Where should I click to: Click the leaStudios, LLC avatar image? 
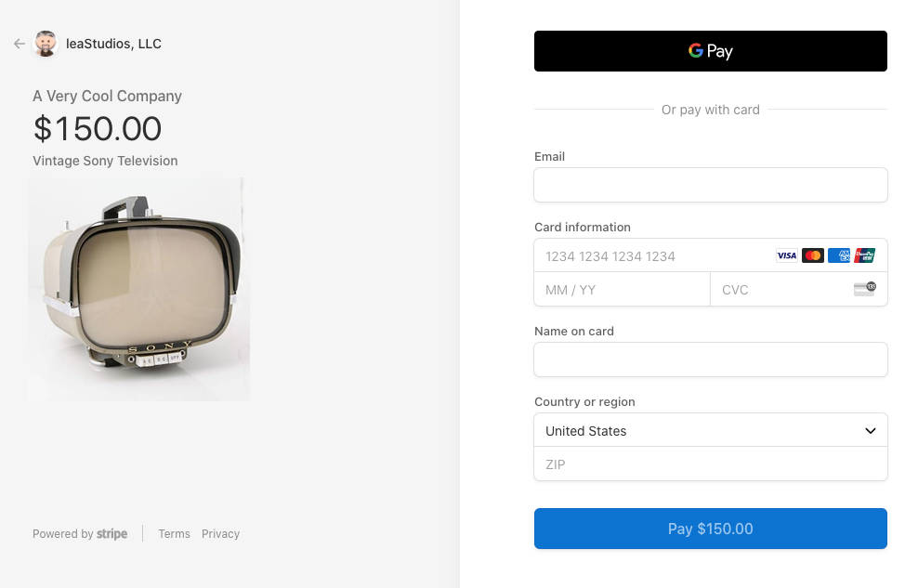click(45, 44)
